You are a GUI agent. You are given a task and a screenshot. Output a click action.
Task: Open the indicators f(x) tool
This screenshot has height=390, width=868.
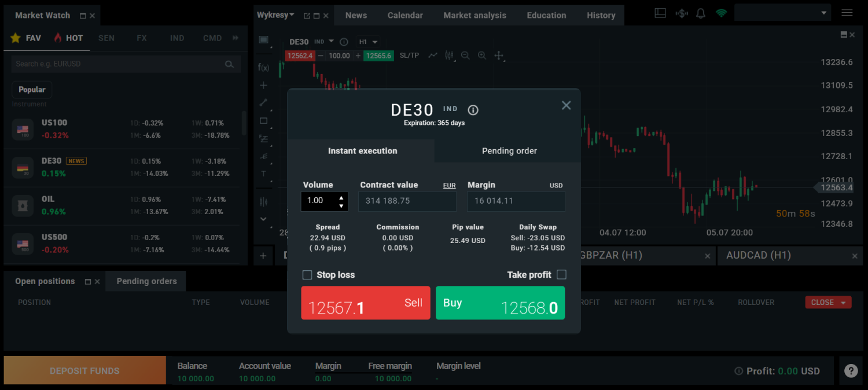(x=264, y=67)
